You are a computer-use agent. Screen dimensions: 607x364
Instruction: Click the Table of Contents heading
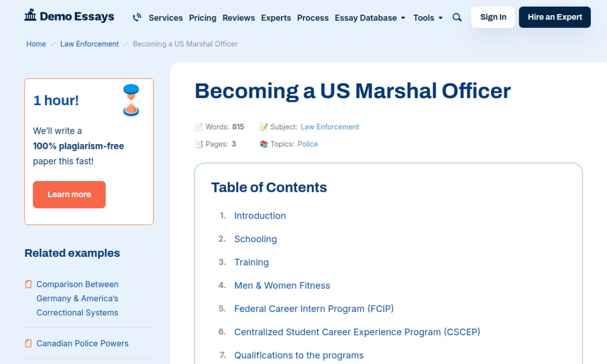click(x=269, y=187)
